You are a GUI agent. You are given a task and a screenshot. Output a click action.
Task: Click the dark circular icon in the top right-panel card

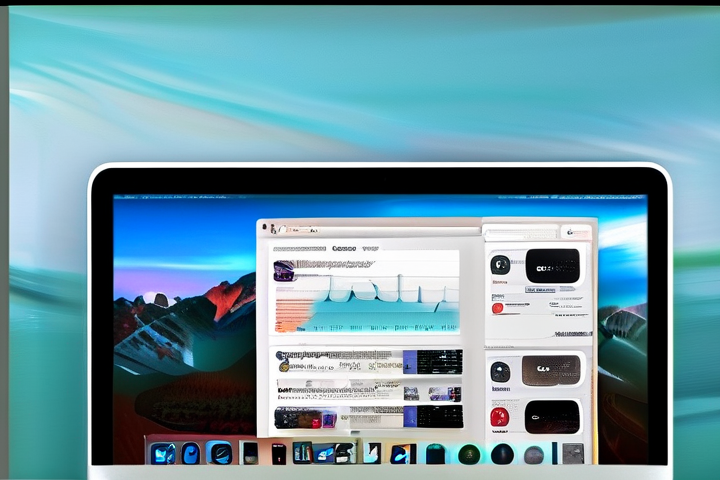pos(500,265)
